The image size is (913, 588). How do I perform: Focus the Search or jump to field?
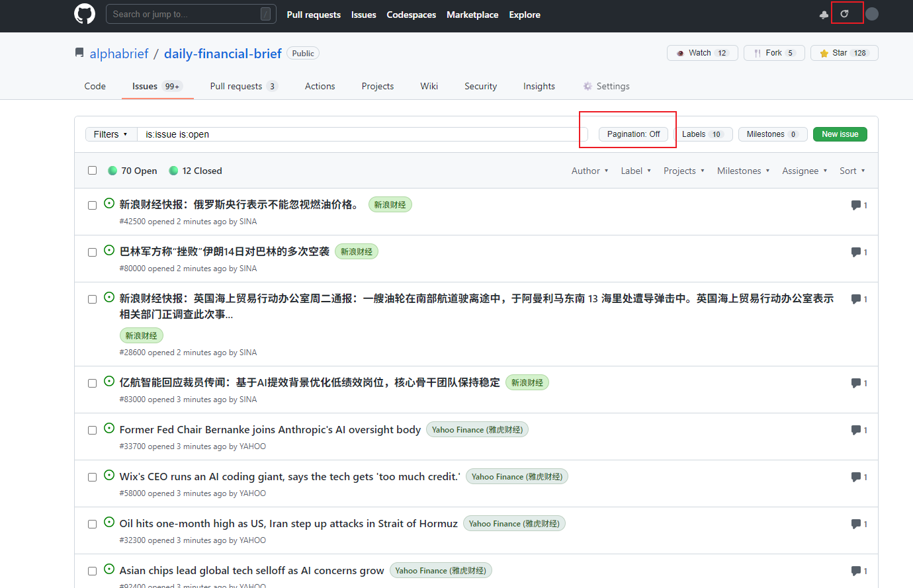[x=191, y=14]
